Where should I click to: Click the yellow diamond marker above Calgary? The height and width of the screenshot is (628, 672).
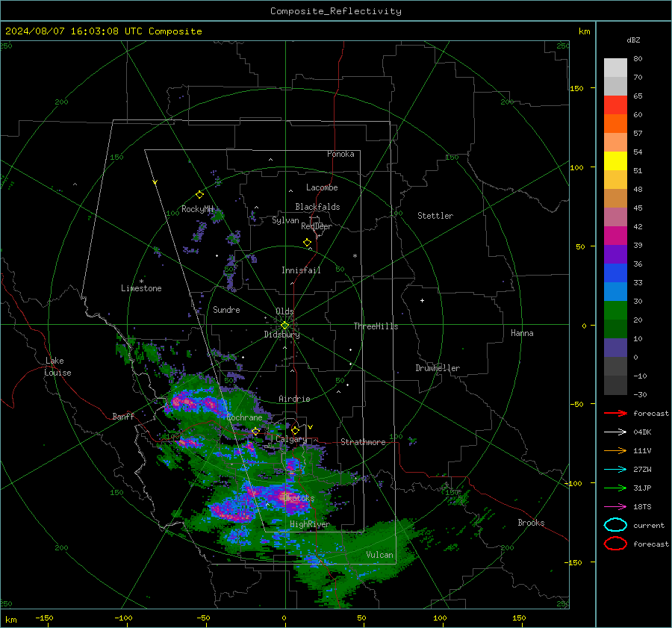tap(295, 430)
